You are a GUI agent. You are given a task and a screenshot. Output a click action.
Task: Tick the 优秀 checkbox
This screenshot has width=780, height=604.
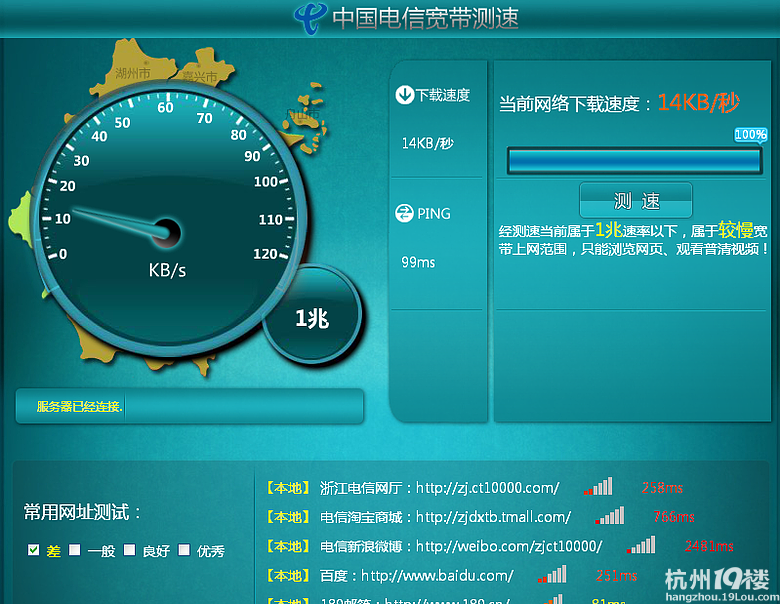[184, 550]
